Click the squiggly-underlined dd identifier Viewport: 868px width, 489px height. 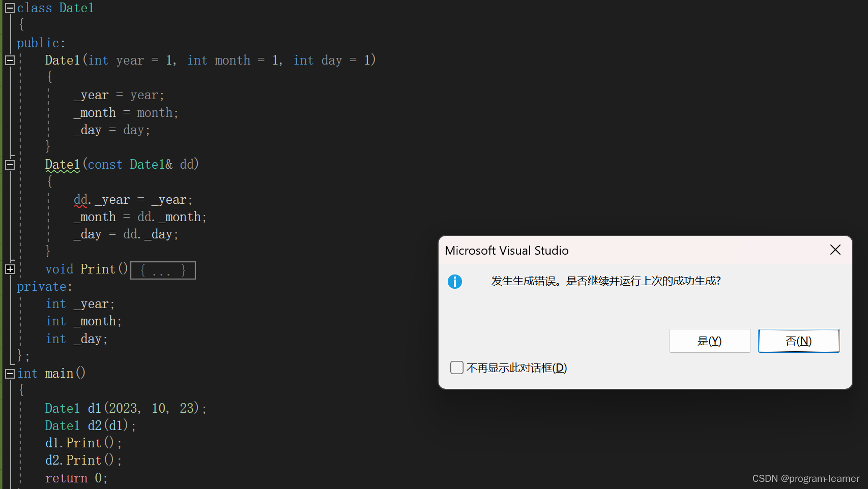[x=80, y=200]
